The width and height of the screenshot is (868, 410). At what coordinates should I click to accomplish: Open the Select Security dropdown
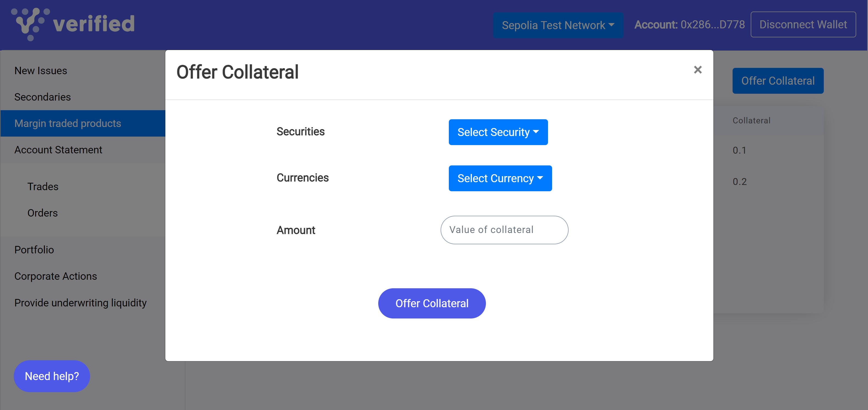[x=498, y=132]
